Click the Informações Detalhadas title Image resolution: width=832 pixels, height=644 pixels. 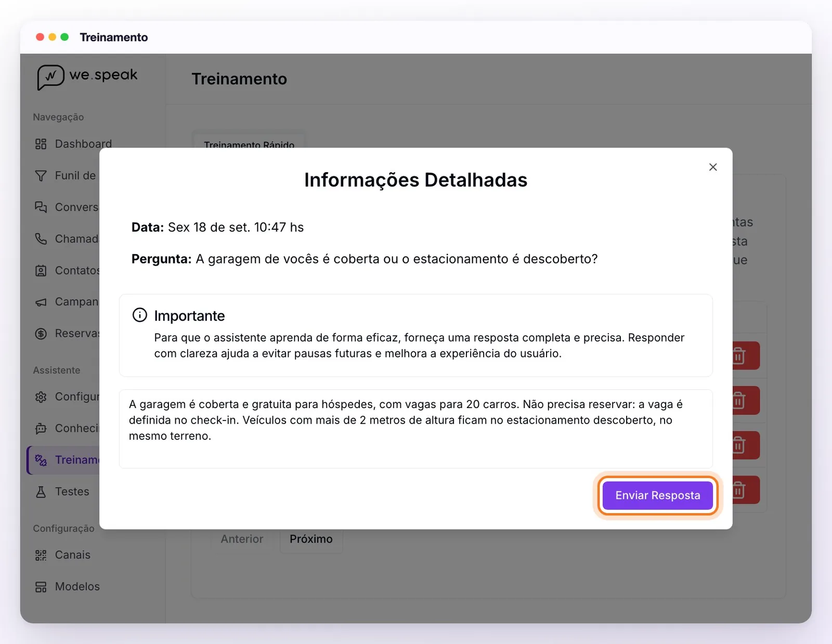415,180
